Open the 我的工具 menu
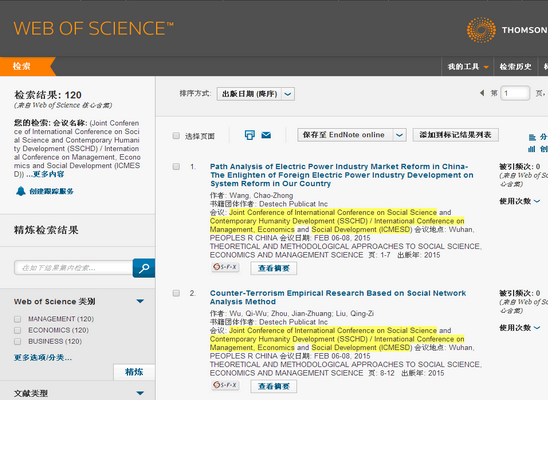The image size is (552, 455). pyautogui.click(x=468, y=67)
